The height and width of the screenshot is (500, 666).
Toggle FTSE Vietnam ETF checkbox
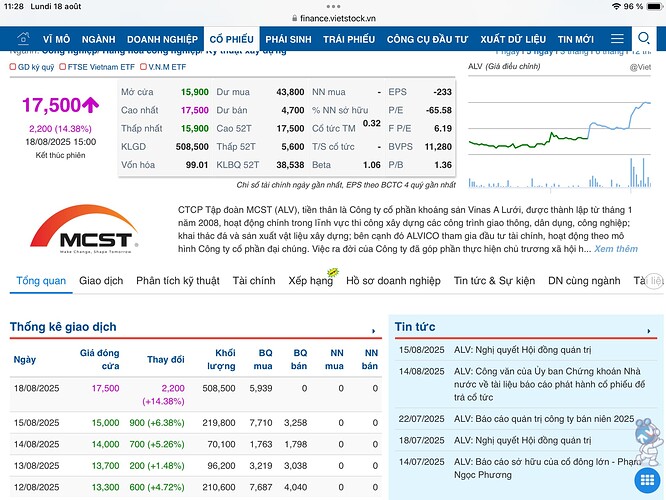click(62, 67)
